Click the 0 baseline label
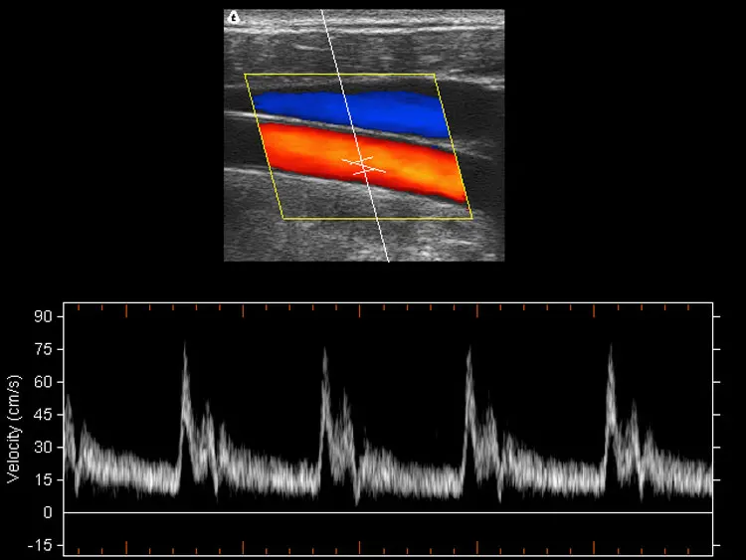Viewport: 746px width, 560px height. tap(48, 512)
